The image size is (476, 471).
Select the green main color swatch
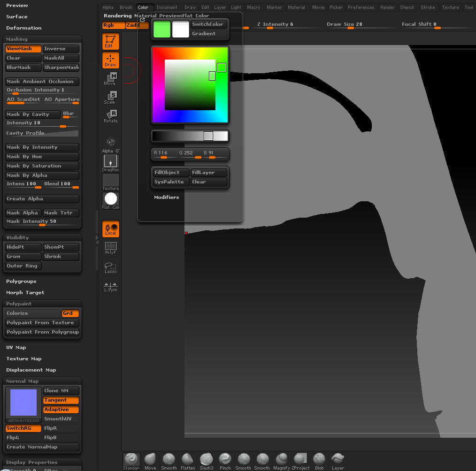(162, 30)
